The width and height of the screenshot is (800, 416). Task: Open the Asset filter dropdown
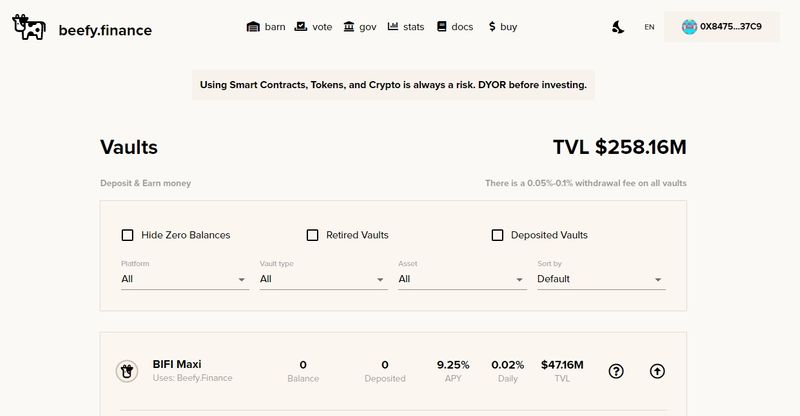462,279
